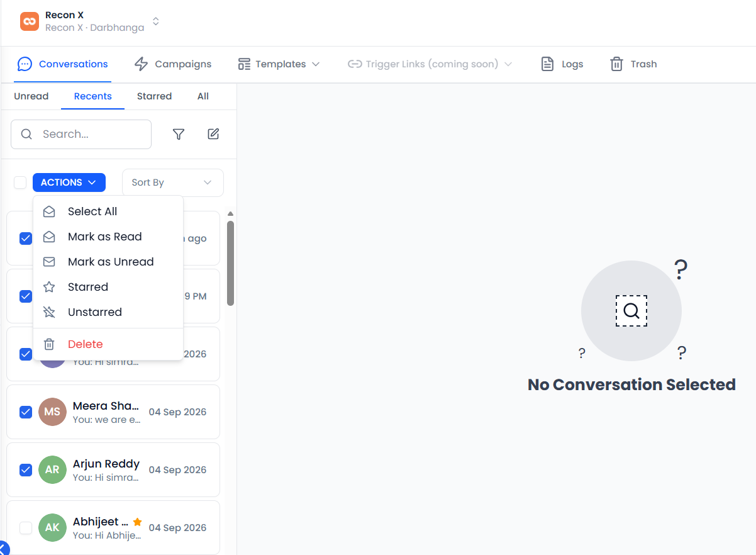Image resolution: width=756 pixels, height=555 pixels.
Task: Check the Abhijeet conversation checkbox
Action: [26, 527]
